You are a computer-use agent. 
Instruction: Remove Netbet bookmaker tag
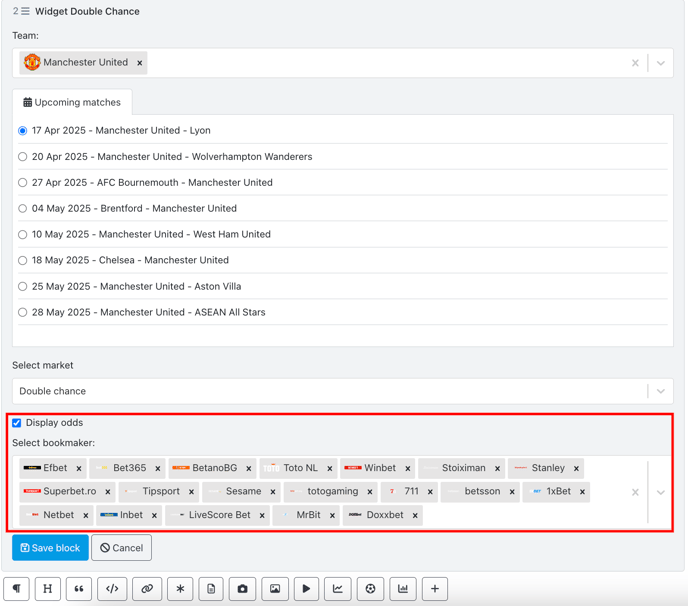(x=86, y=516)
